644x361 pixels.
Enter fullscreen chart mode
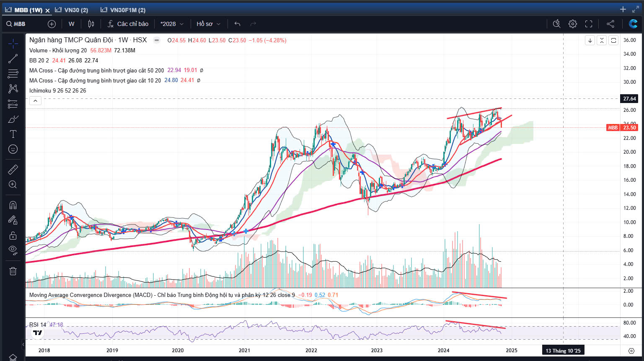tap(589, 24)
